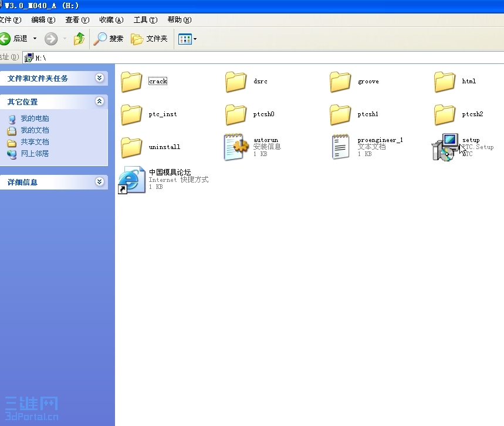Screen dimensions: 504x426
Task: Click the autorun file name text
Action: [x=266, y=140]
